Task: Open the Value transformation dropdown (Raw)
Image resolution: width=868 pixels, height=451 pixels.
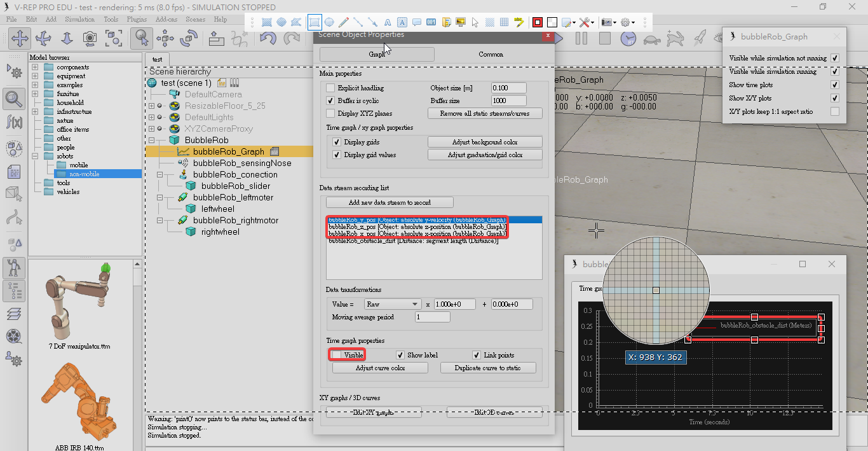Action: 393,304
